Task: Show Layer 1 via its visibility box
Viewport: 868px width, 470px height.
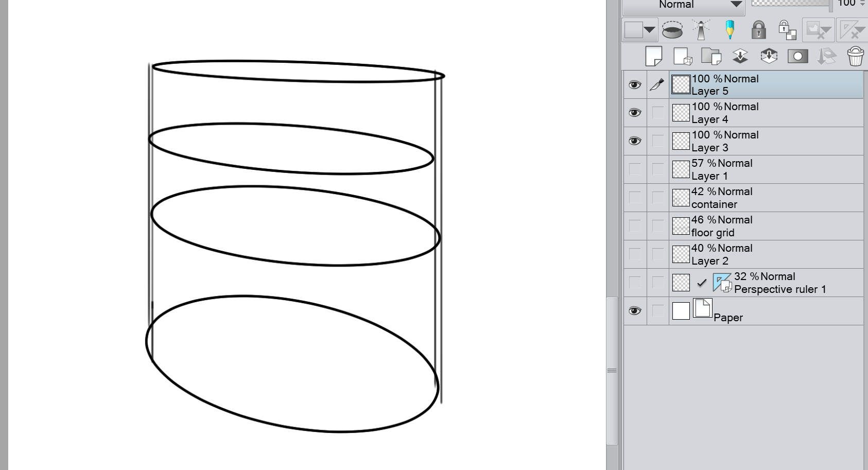Action: click(635, 169)
